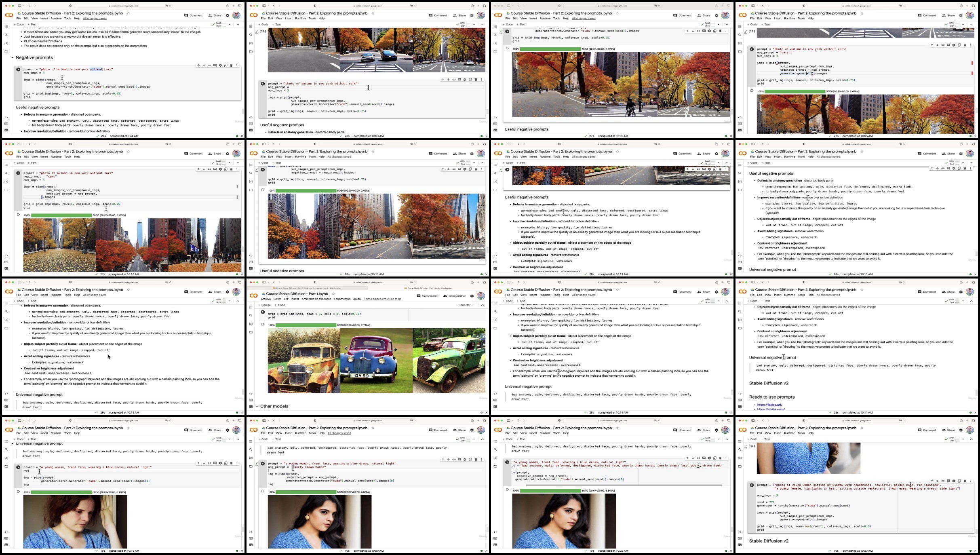Open more cell actions in the 10:23 AM panel
Viewport: 980px width, 555px height.
point(970,481)
